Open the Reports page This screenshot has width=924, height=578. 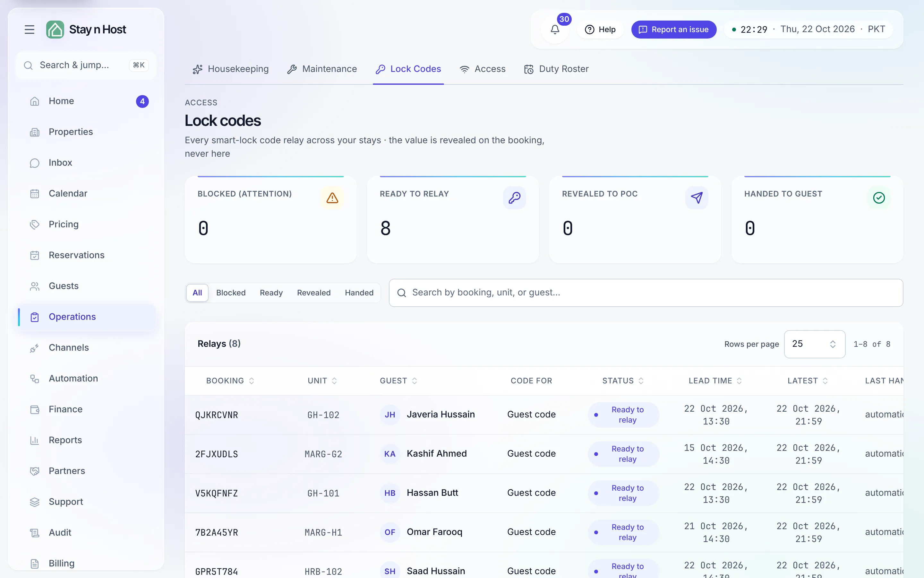click(87, 440)
